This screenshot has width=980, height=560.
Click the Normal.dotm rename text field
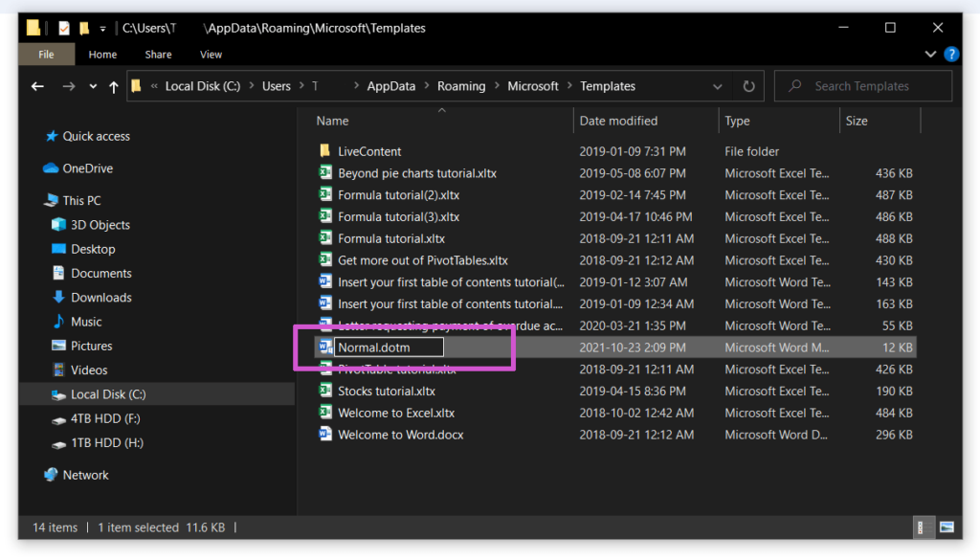[389, 347]
